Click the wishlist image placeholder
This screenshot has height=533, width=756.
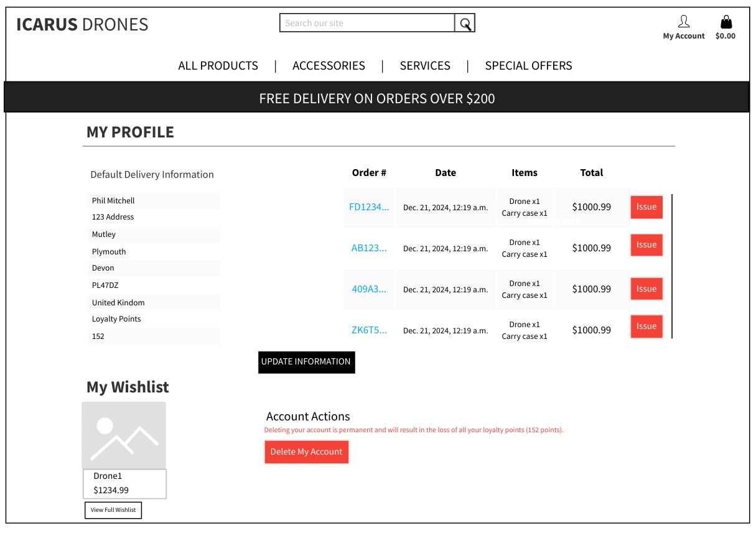(x=124, y=434)
